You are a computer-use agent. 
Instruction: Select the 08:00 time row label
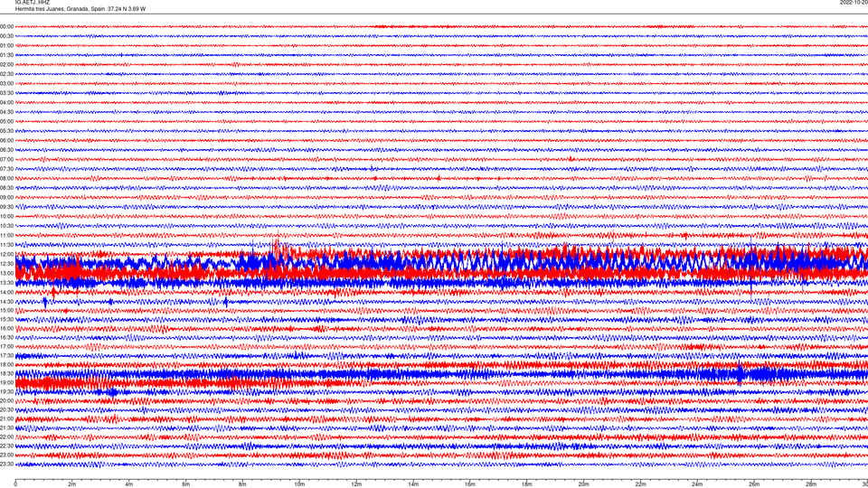pos(6,179)
